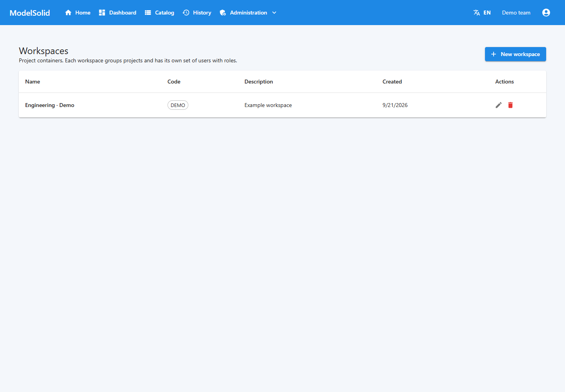The width and height of the screenshot is (565, 392).
Task: Click the Description column header
Action: click(x=259, y=82)
